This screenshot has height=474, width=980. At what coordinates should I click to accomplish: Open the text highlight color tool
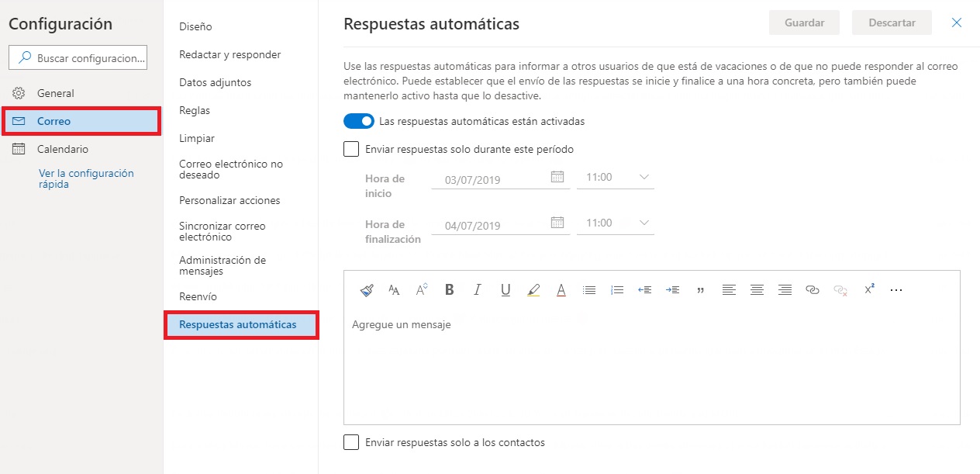pos(533,289)
